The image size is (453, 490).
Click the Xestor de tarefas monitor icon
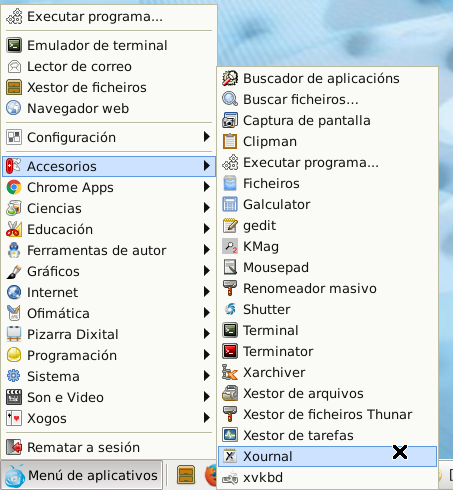pyautogui.click(x=230, y=435)
